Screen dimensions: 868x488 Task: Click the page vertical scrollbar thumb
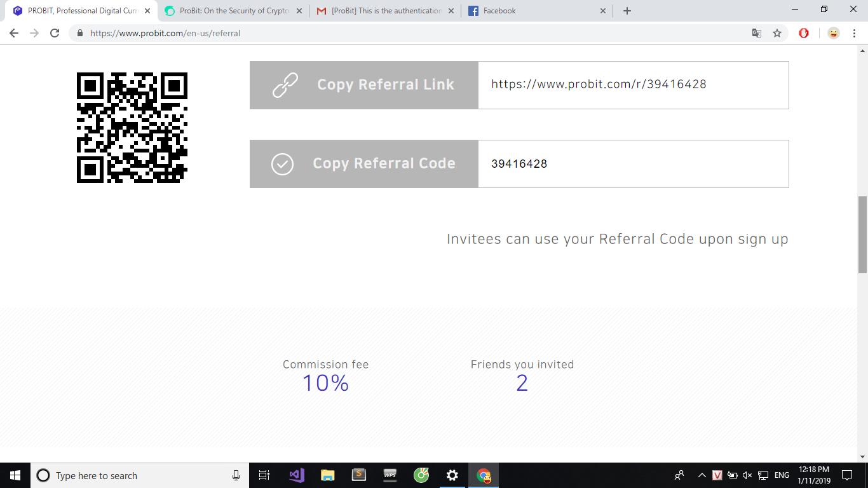click(x=862, y=235)
